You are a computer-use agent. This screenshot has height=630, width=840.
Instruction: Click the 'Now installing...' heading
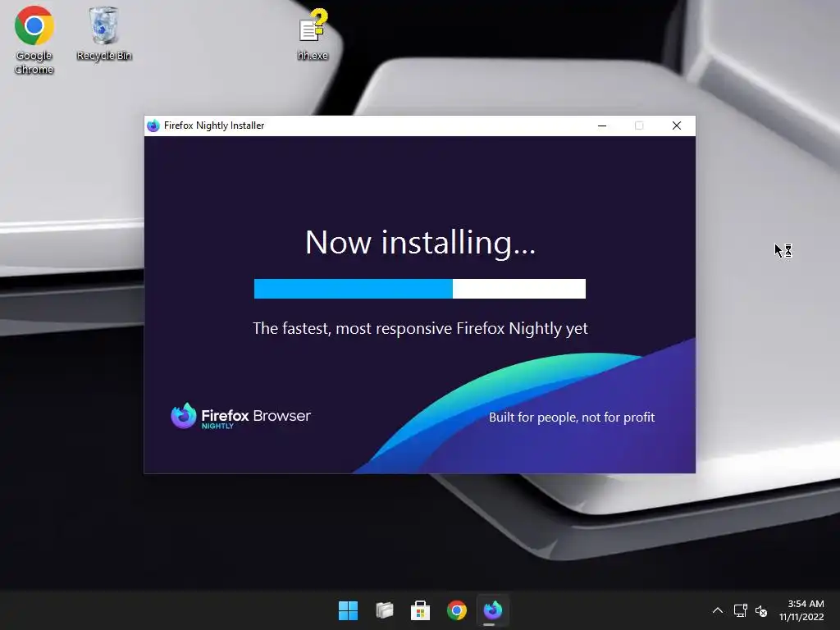click(420, 243)
